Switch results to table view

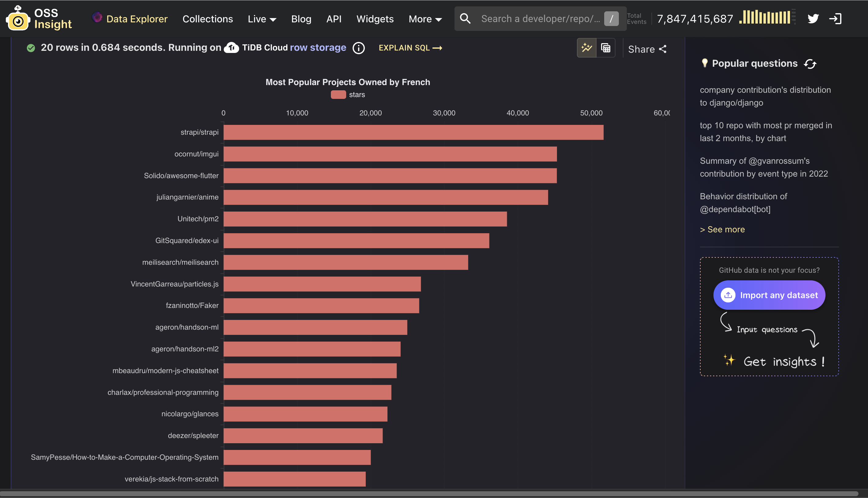point(605,48)
